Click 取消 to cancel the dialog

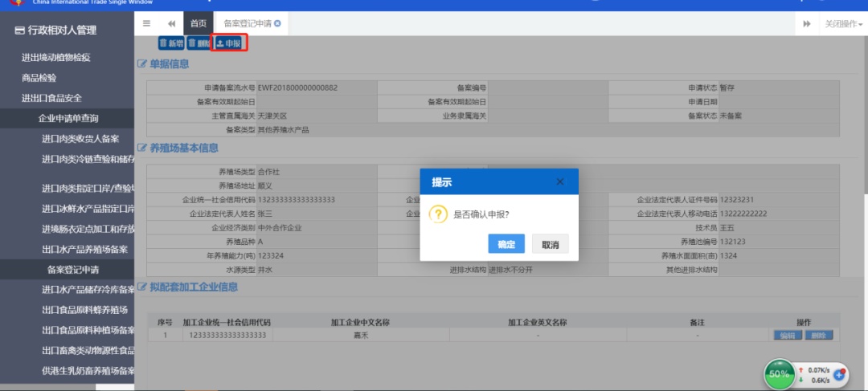(550, 244)
